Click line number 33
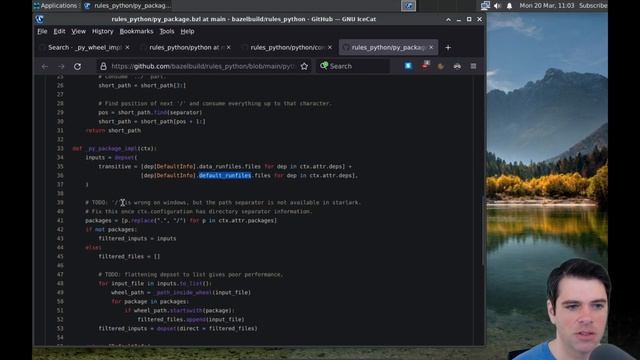Image resolution: width=640 pixels, height=360 pixels. tap(60, 149)
